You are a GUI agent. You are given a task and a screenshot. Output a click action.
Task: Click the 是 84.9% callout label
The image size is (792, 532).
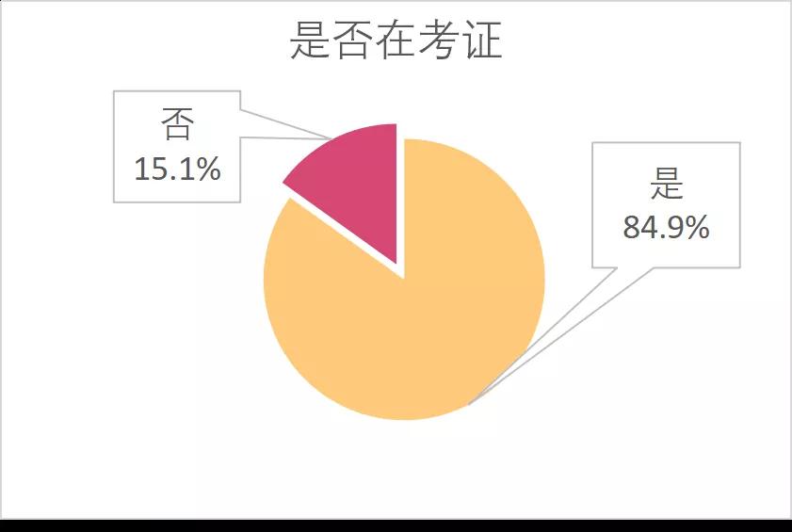click(666, 205)
